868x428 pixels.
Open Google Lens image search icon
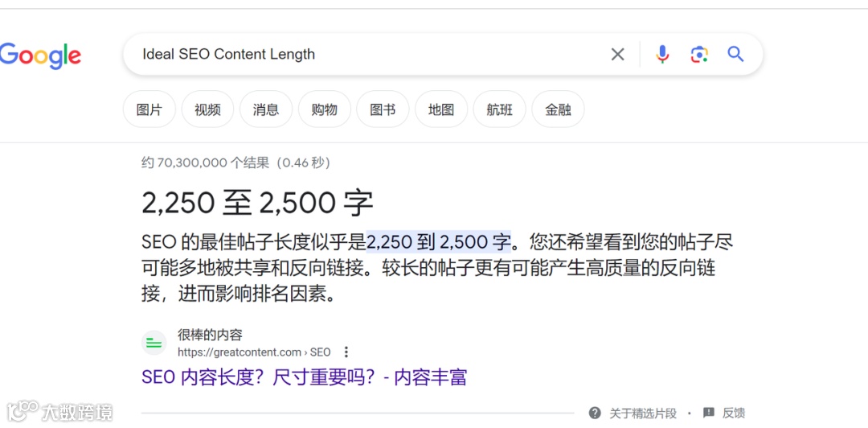pos(699,55)
